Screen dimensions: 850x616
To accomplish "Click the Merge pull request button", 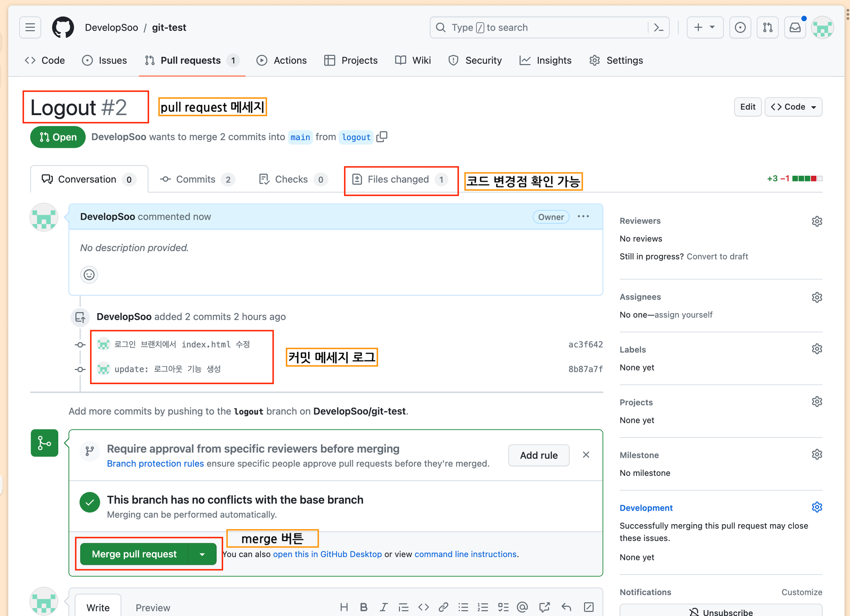I will tap(134, 554).
